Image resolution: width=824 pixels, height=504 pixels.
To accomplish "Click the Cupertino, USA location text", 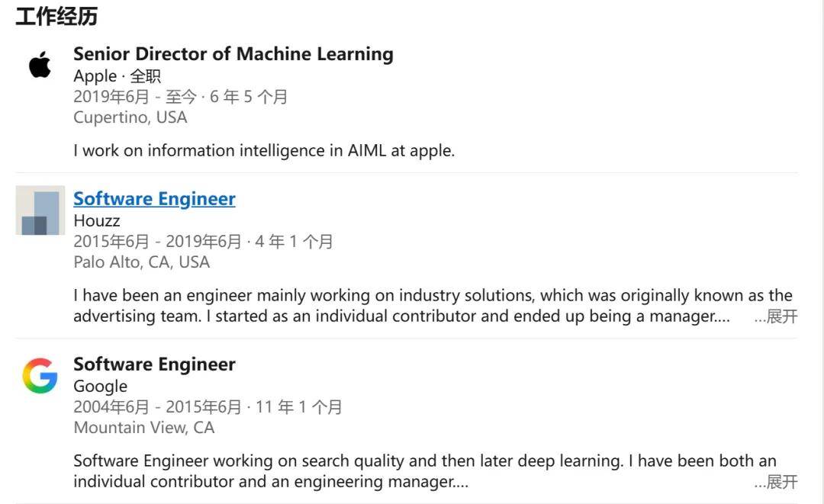I will (x=130, y=117).
